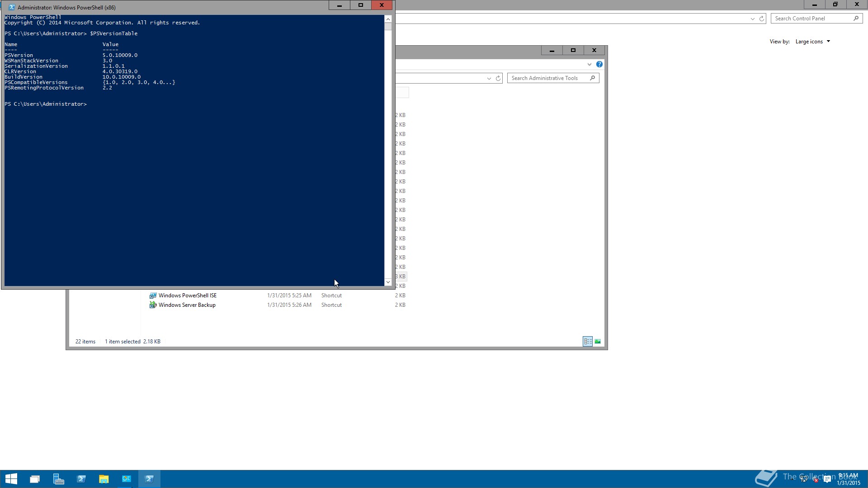The image size is (868, 488).
Task: Click the muted volume tray icon
Action: [816, 479]
